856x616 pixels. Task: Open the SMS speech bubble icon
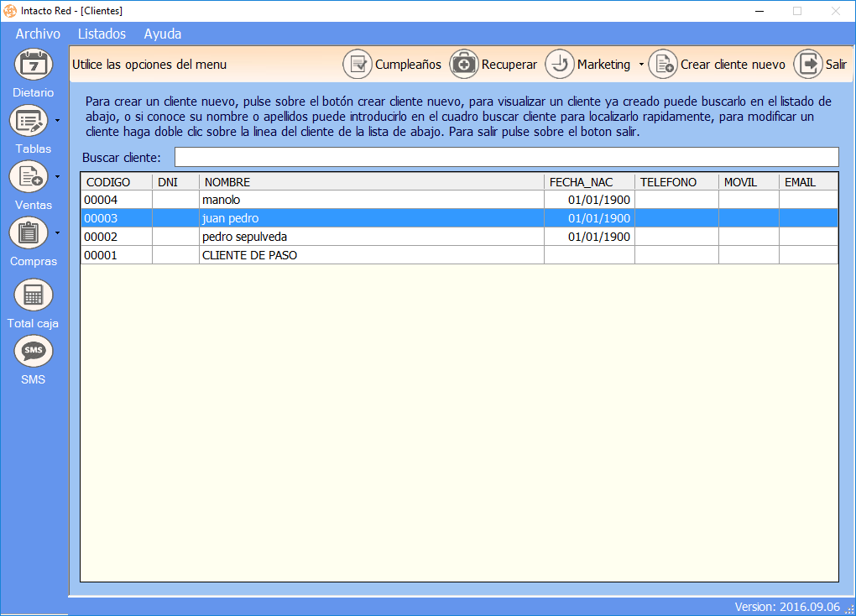coord(34,351)
